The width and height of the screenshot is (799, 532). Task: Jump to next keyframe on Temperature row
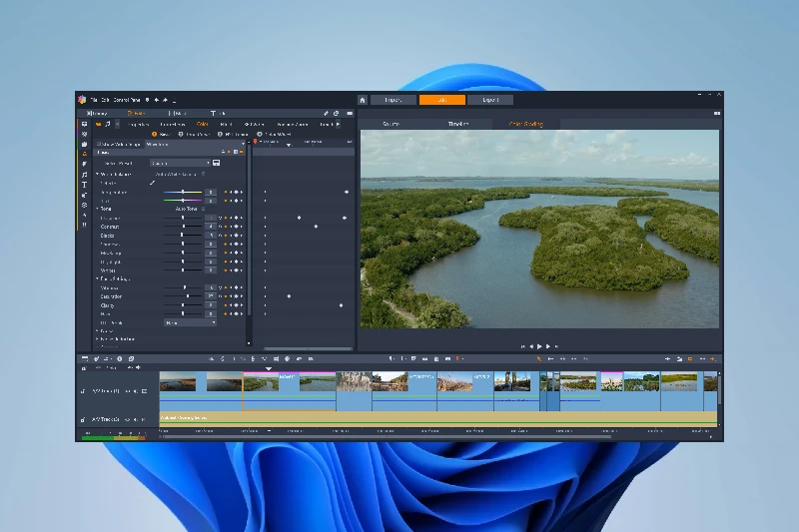point(242,192)
